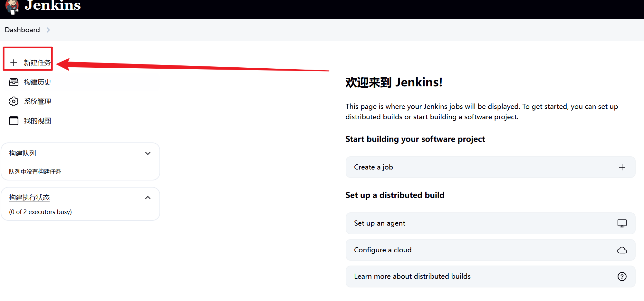Click 'Start building your software project' heading
644x301 pixels.
415,139
